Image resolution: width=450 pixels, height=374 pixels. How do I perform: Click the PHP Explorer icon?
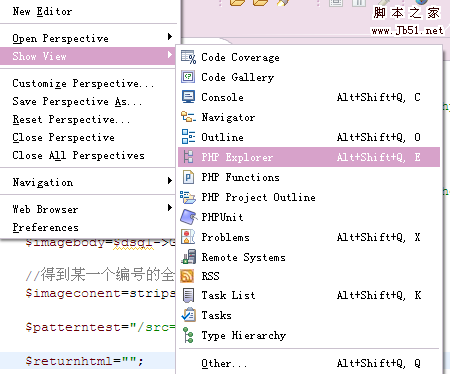(188, 157)
